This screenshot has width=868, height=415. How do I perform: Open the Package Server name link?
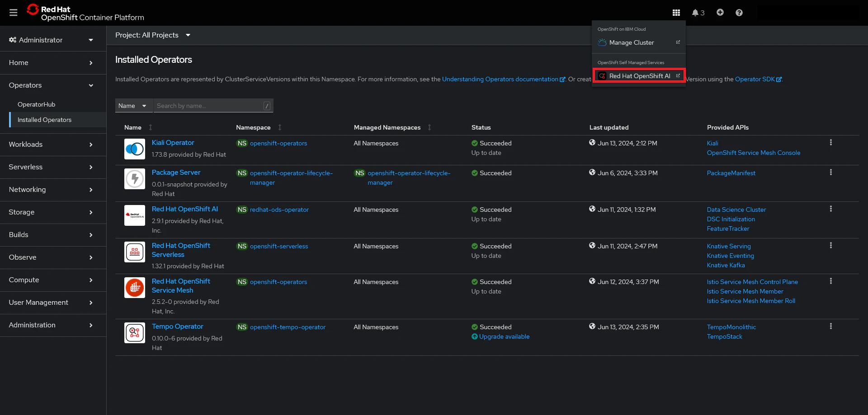pyautogui.click(x=176, y=173)
